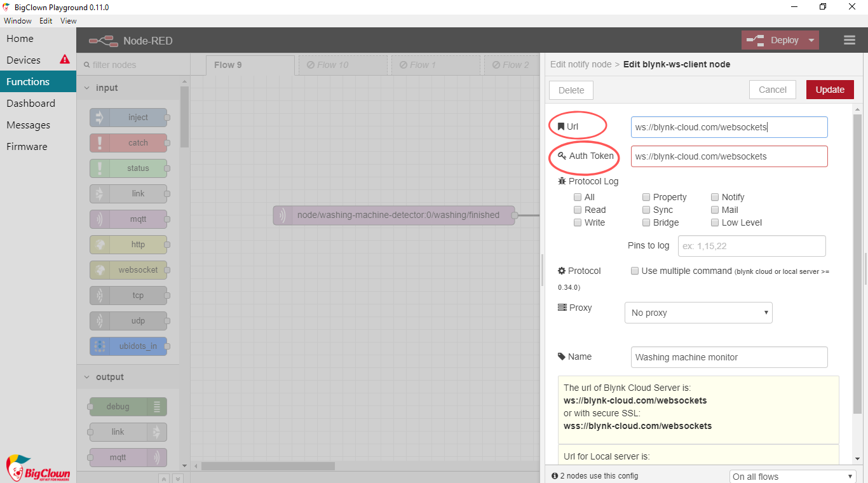Open the Edit menu
The image size is (868, 483).
pyautogui.click(x=46, y=20)
